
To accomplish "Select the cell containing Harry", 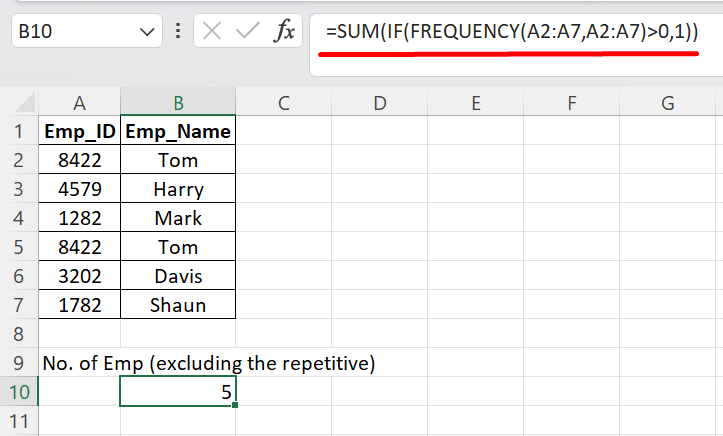I will [x=178, y=189].
